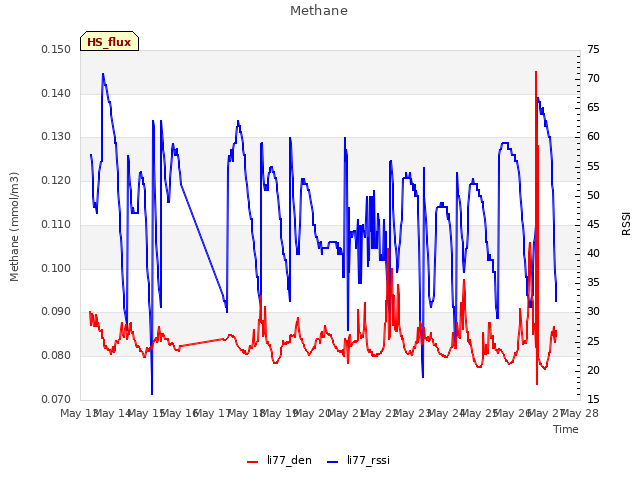This screenshot has height=480, width=640.
Task: Click the Methane chart title
Action: (x=319, y=11)
